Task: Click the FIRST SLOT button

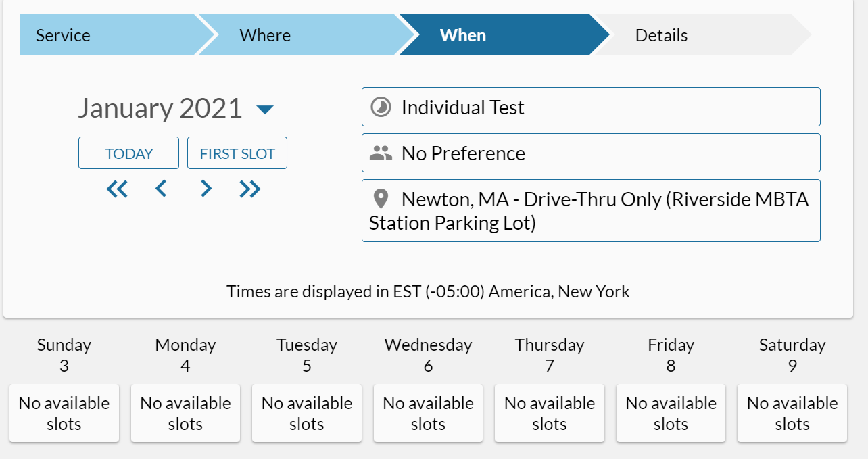Action: tap(237, 153)
